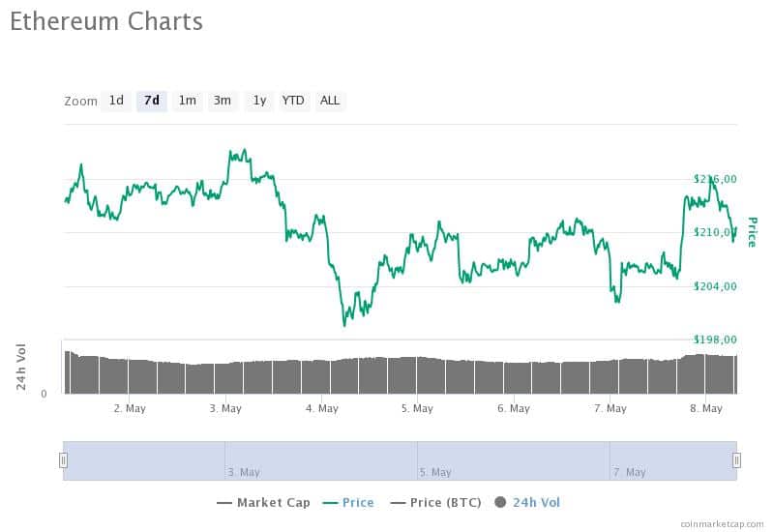
Task: Click the 4. May date on axis
Action: click(322, 408)
